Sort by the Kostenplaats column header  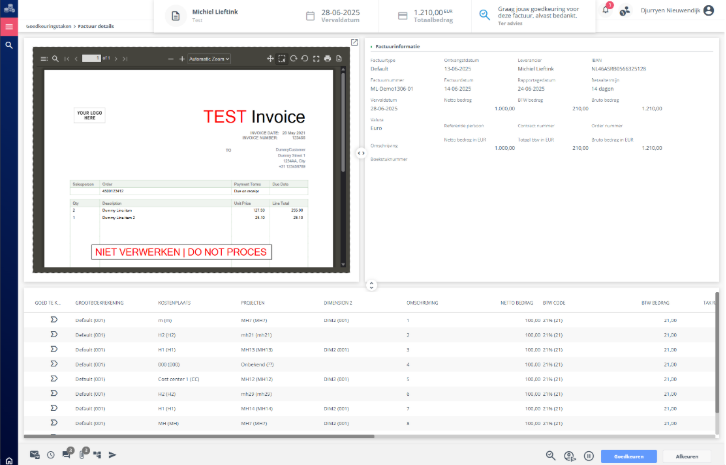(174, 303)
